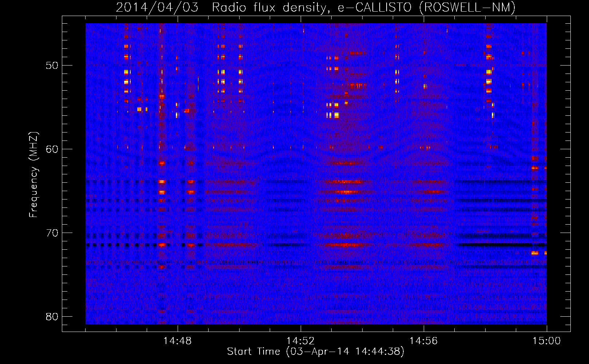This screenshot has height=364, width=589.
Task: Click the 'Start Time (03-Apr-14 14:44:38)' x-axis label
Action: pos(316,352)
